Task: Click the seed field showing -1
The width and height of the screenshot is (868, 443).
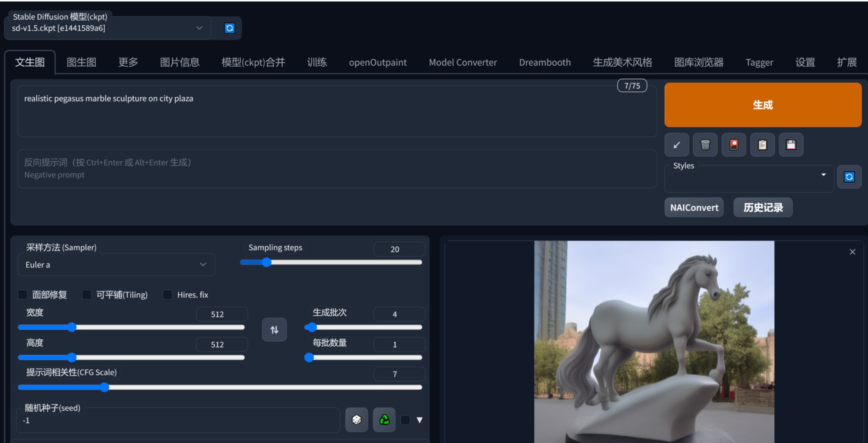Action: [x=178, y=420]
